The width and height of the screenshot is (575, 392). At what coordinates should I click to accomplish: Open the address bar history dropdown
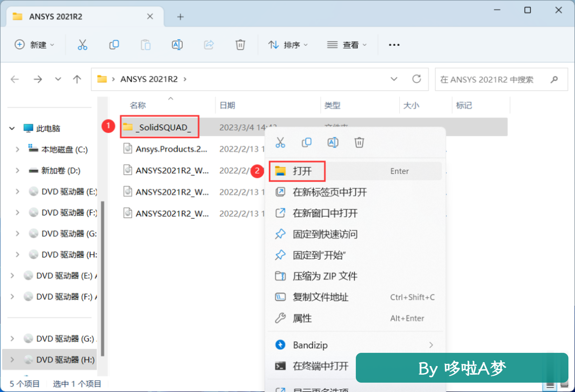point(394,79)
